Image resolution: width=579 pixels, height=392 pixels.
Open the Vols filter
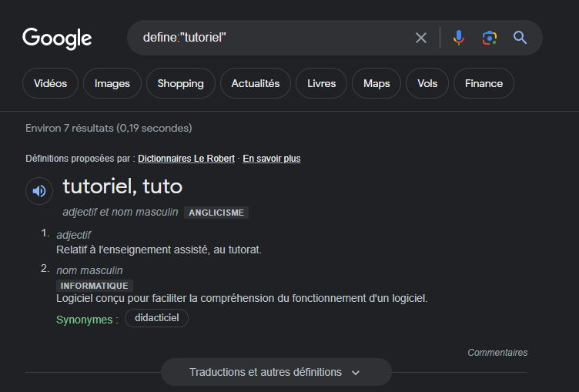pos(427,83)
